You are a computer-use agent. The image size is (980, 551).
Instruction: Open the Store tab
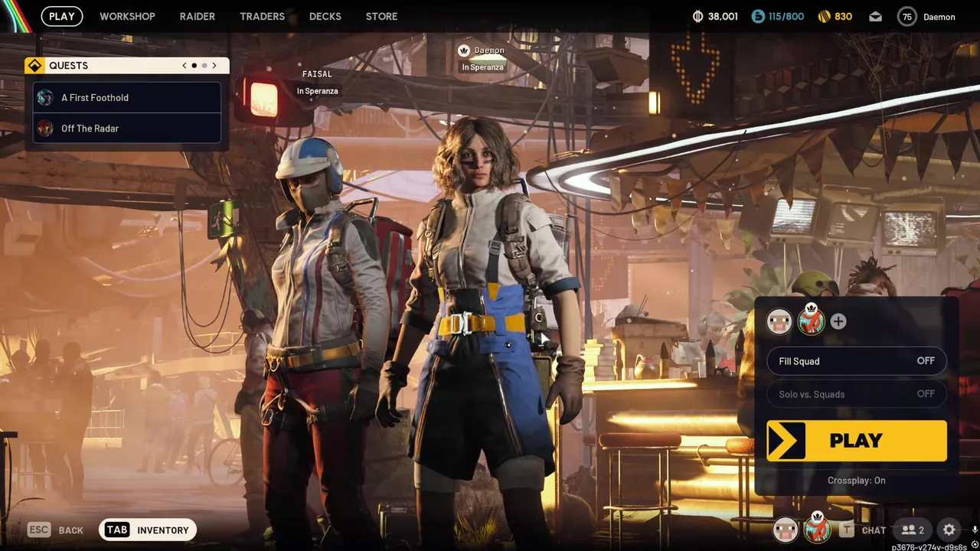(381, 16)
